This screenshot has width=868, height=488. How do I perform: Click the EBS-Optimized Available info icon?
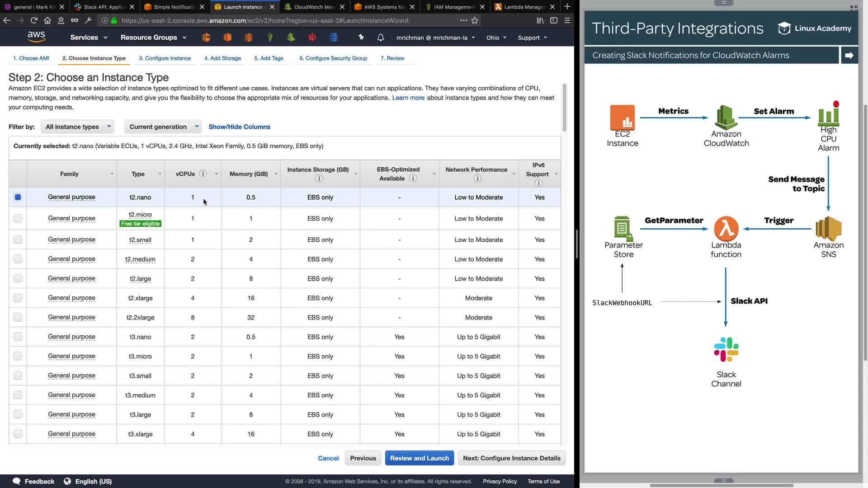pyautogui.click(x=413, y=178)
